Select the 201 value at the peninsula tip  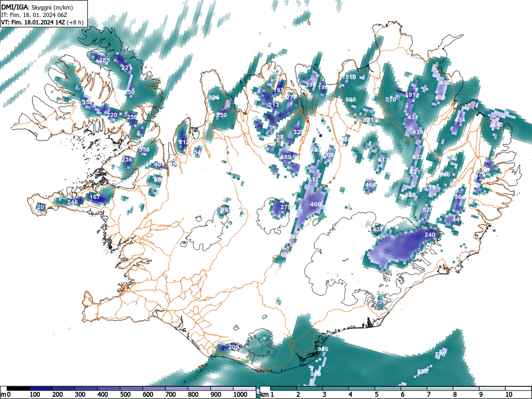click(41, 207)
